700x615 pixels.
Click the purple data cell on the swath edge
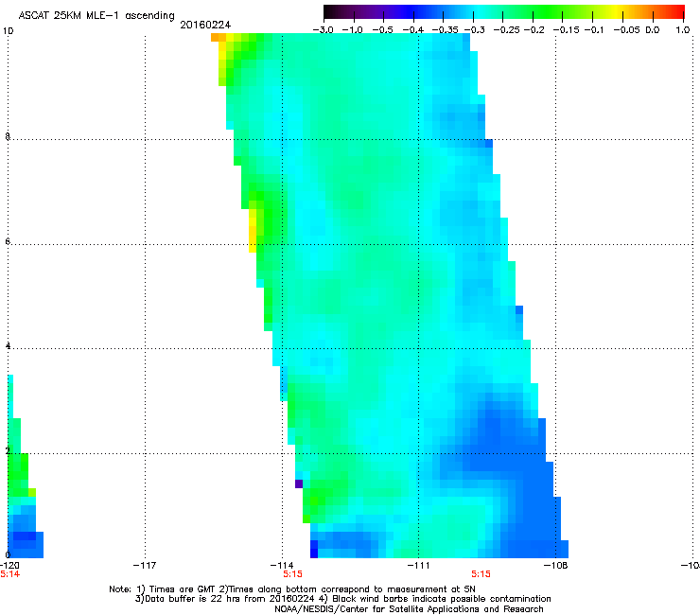(x=299, y=483)
